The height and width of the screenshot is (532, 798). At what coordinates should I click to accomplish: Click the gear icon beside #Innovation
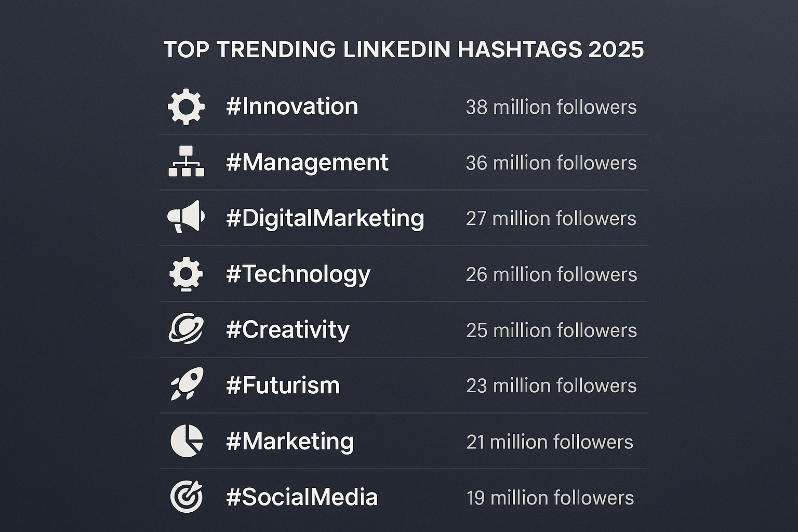click(186, 107)
